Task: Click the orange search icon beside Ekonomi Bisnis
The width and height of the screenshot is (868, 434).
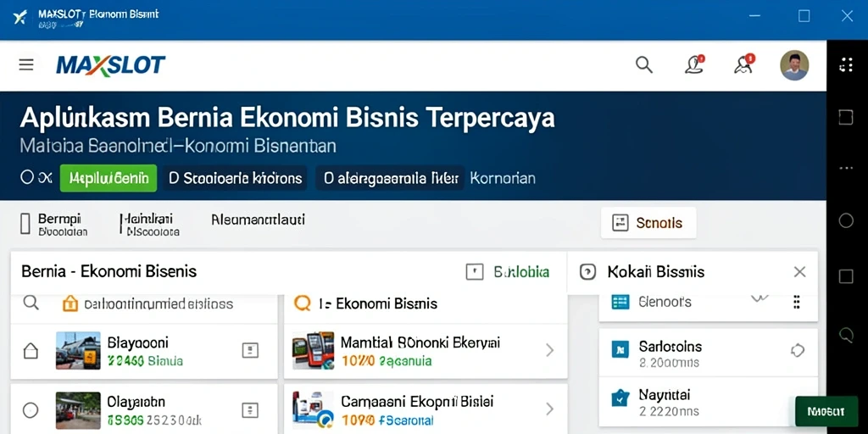Action: pyautogui.click(x=302, y=303)
